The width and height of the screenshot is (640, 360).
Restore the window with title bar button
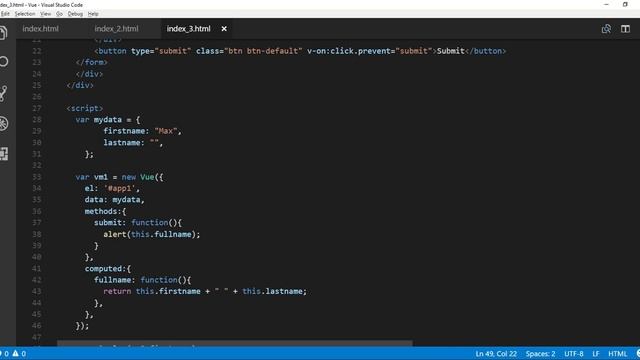tap(625, 4)
